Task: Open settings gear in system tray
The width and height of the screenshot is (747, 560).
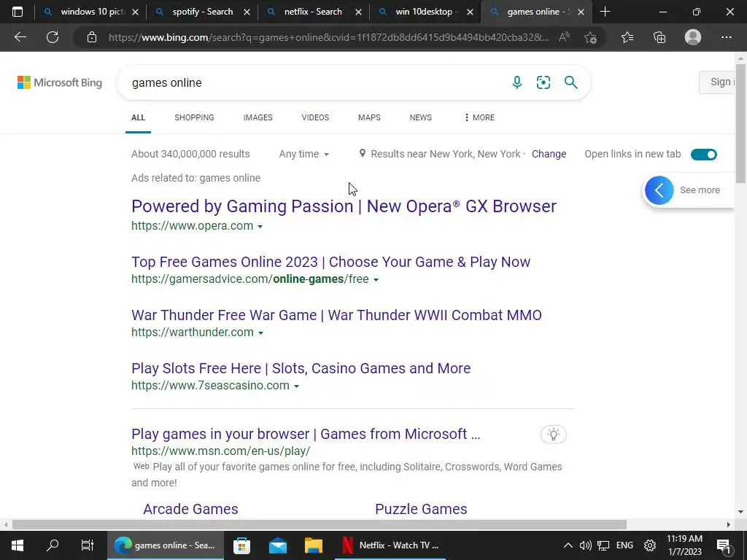Action: click(650, 545)
